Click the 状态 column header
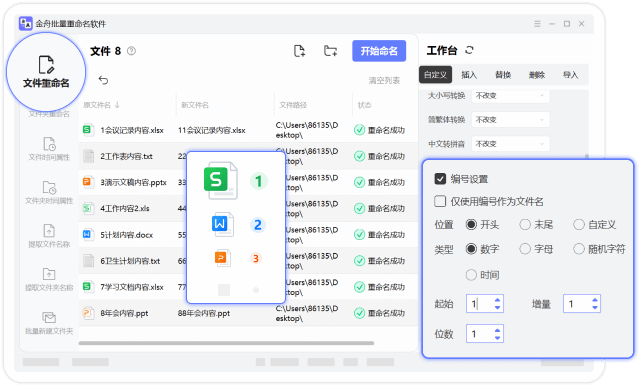Viewport: 640px width, 386px height. click(364, 105)
